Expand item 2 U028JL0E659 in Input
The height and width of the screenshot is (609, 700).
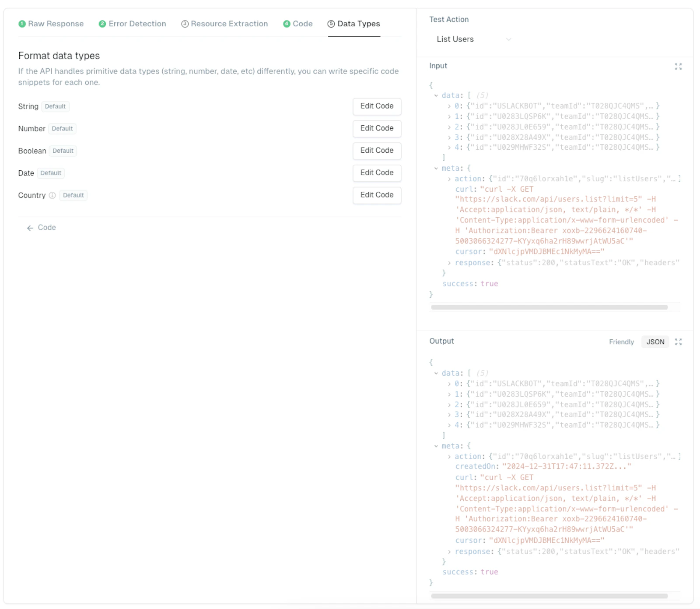[449, 127]
